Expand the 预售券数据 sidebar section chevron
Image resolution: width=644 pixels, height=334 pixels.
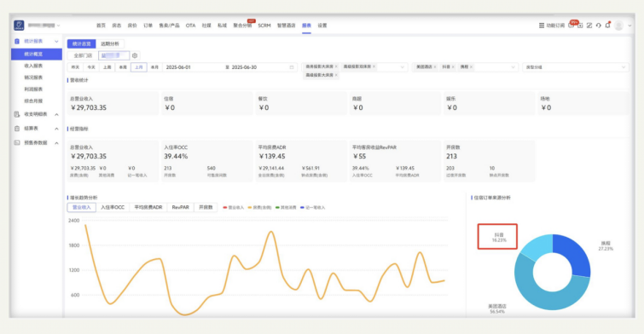point(56,143)
